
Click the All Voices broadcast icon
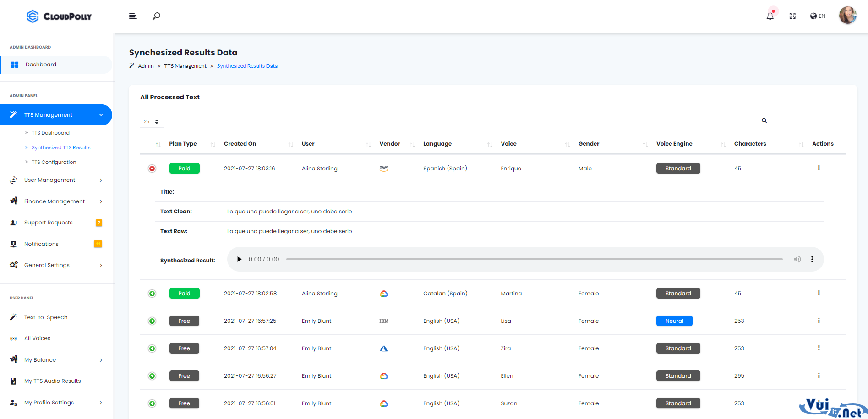tap(14, 339)
